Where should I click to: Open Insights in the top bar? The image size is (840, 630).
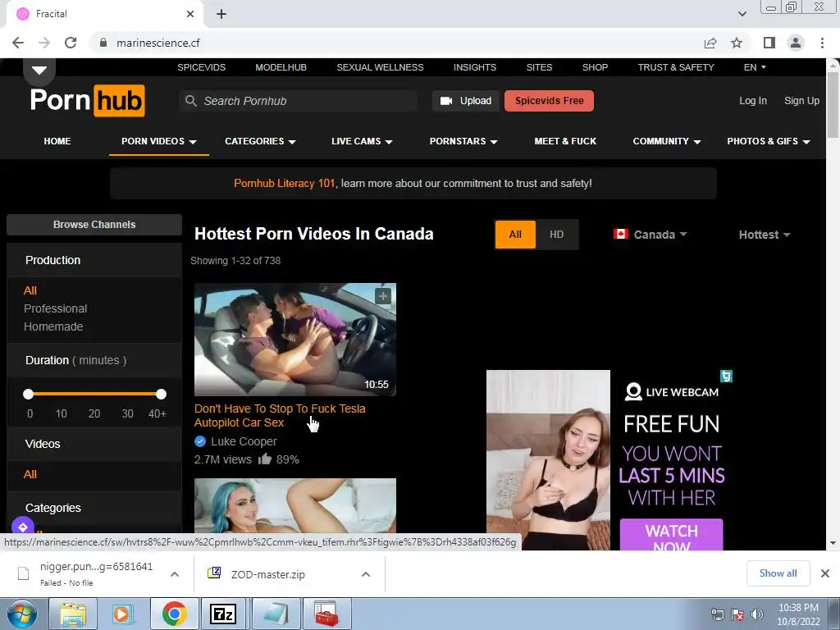click(x=475, y=67)
